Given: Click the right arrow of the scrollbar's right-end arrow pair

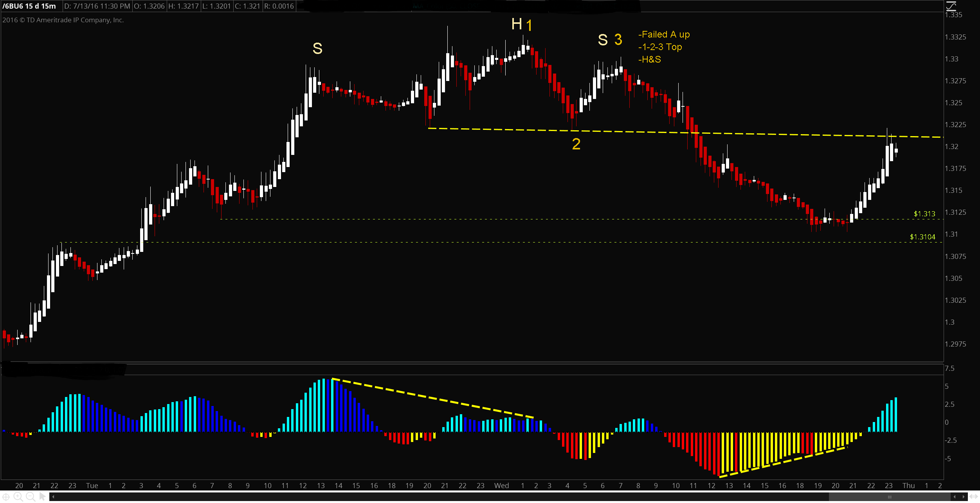Looking at the screenshot, I should pyautogui.click(x=963, y=497).
